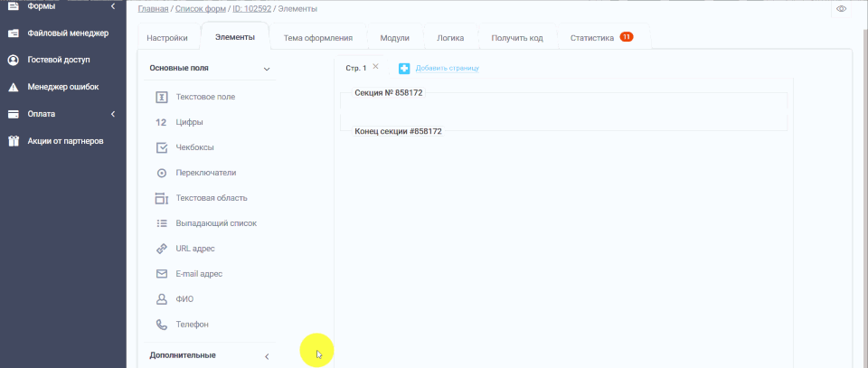Click the Добавить страницу link
This screenshot has height=368, width=868.
coord(447,68)
